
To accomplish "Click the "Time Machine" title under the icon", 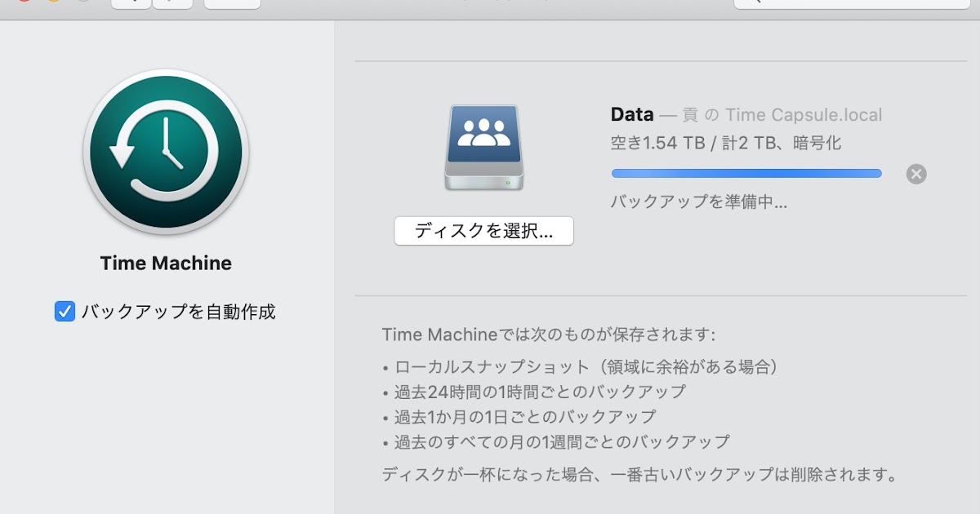I will [x=166, y=264].
